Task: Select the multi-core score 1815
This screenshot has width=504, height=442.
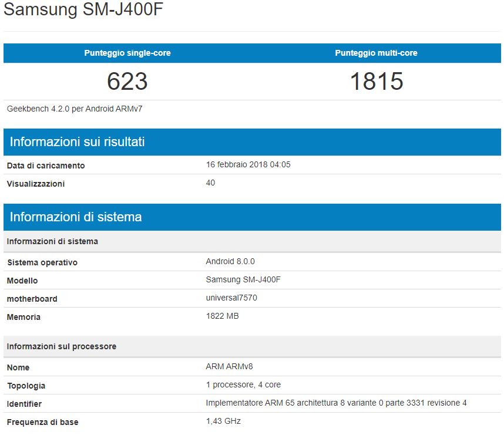Action: click(x=376, y=82)
